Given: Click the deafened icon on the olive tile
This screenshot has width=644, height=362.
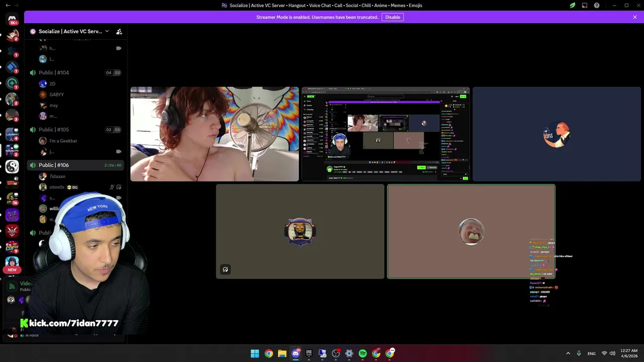Looking at the screenshot, I should pyautogui.click(x=225, y=269).
